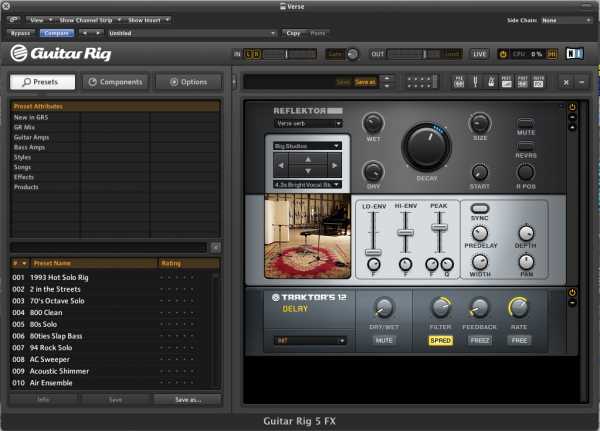This screenshot has width=600, height=431.
Task: Open the View dropdown menu
Action: click(x=40, y=20)
